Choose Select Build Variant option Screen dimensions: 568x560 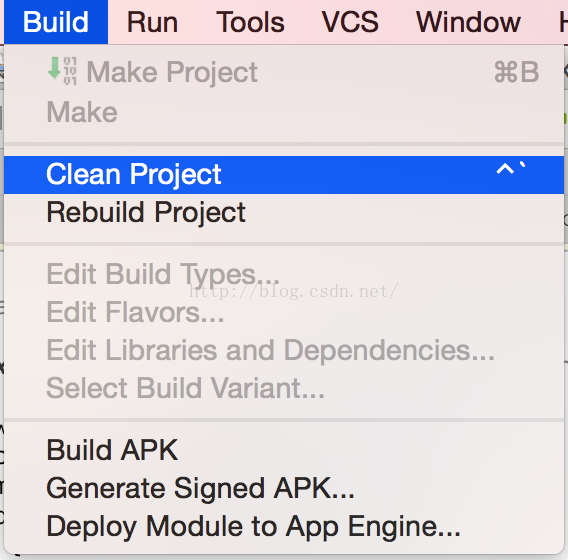point(284,388)
